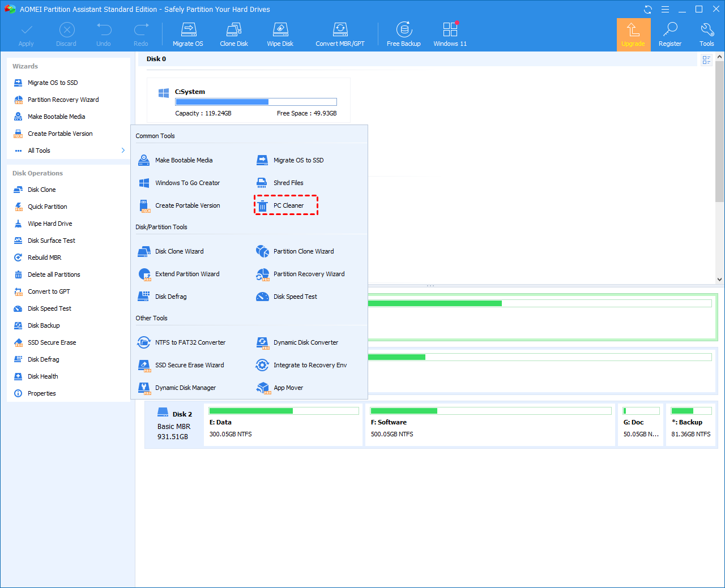Click the Upgrade button in the toolbar
The height and width of the screenshot is (588, 725).
[x=633, y=35]
